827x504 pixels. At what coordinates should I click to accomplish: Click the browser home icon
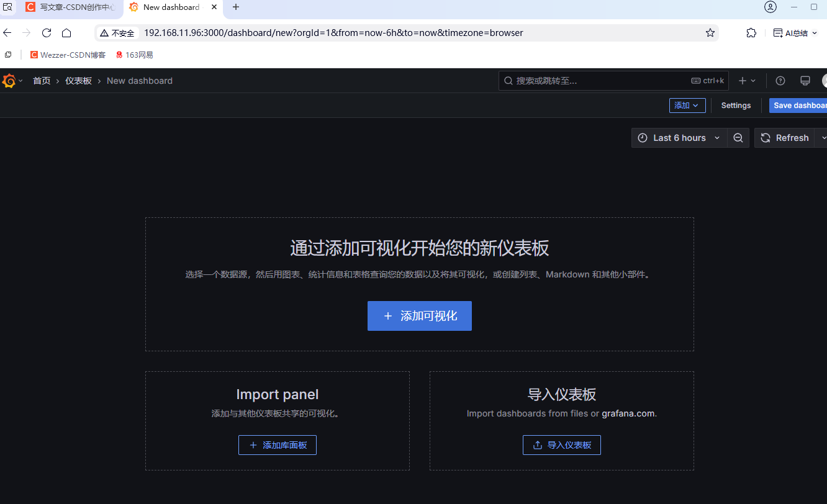[x=66, y=33]
